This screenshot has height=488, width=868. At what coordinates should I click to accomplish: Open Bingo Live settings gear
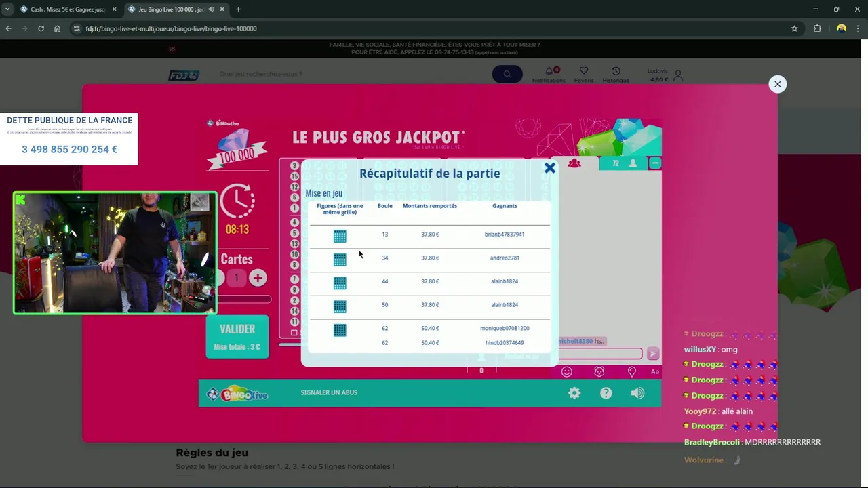coord(574,393)
